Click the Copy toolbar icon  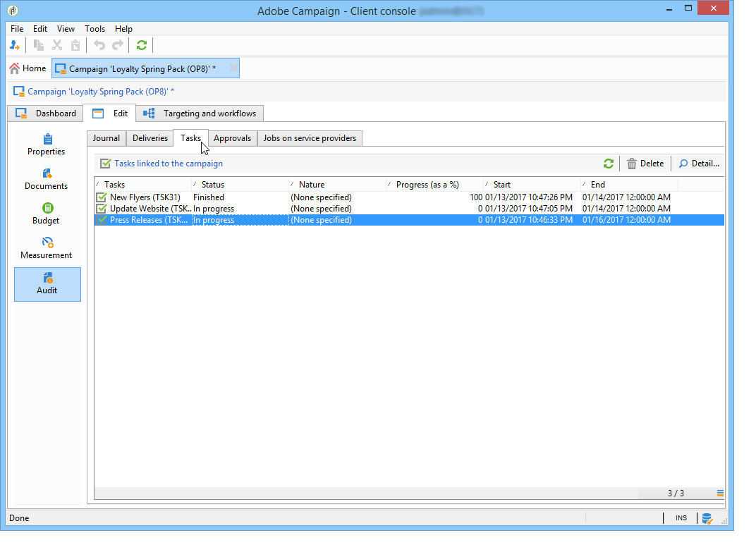[39, 45]
